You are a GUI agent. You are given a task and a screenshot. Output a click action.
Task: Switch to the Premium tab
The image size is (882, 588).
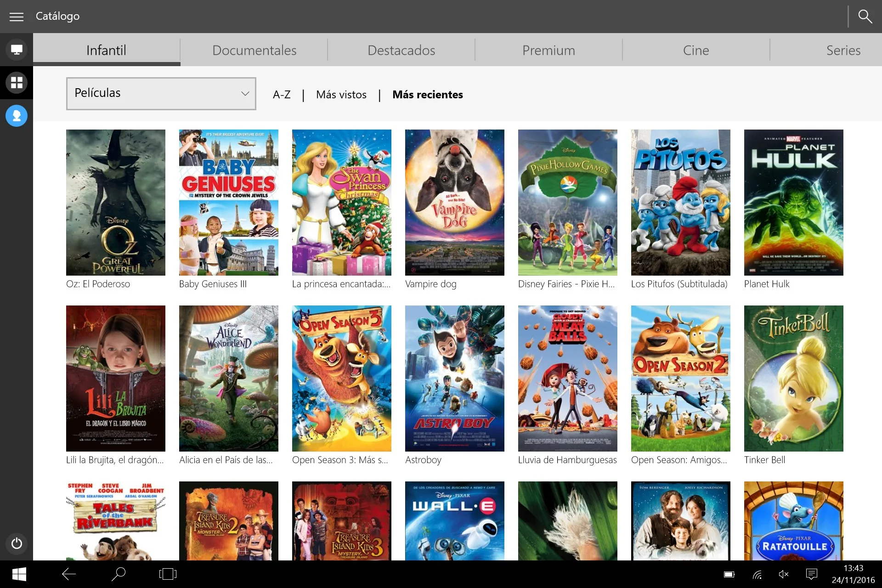tap(548, 50)
